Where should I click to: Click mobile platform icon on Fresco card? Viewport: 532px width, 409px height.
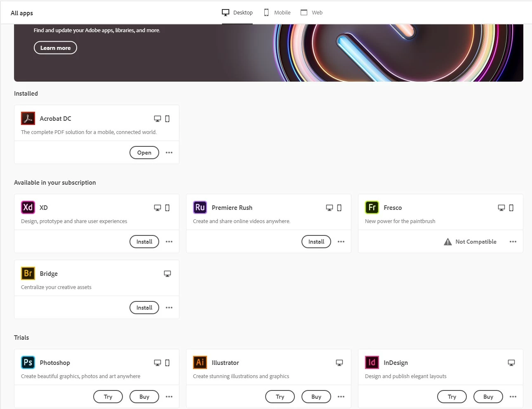(511, 208)
